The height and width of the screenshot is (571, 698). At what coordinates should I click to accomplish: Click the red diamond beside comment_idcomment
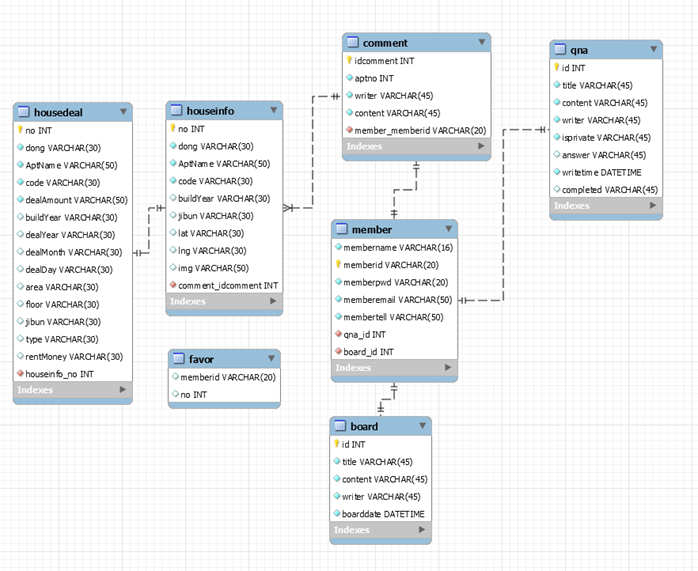173,284
